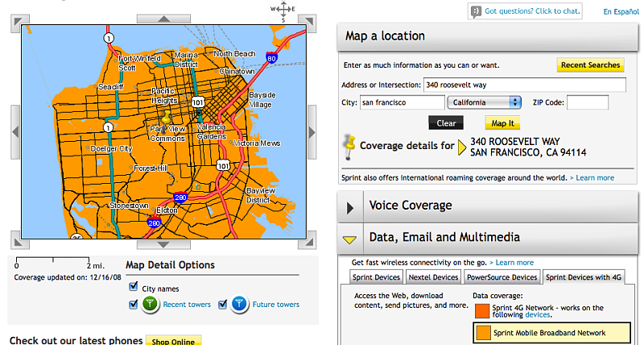
Task: Expand the Voice Coverage section
Action: pyautogui.click(x=350, y=207)
